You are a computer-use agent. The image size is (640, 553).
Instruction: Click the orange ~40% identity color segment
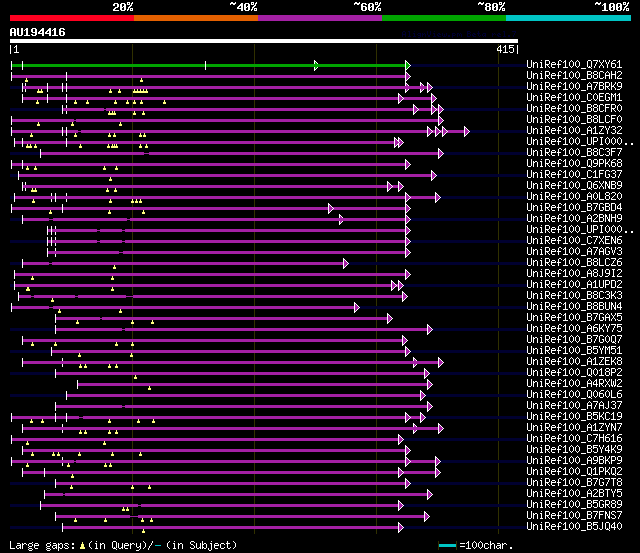(196, 18)
